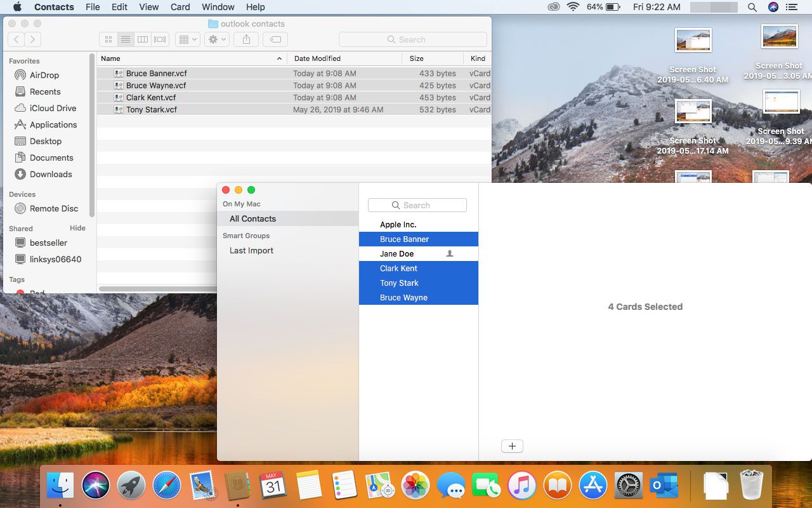812x508 pixels.
Task: Click the Spotlight search icon
Action: [x=752, y=7]
